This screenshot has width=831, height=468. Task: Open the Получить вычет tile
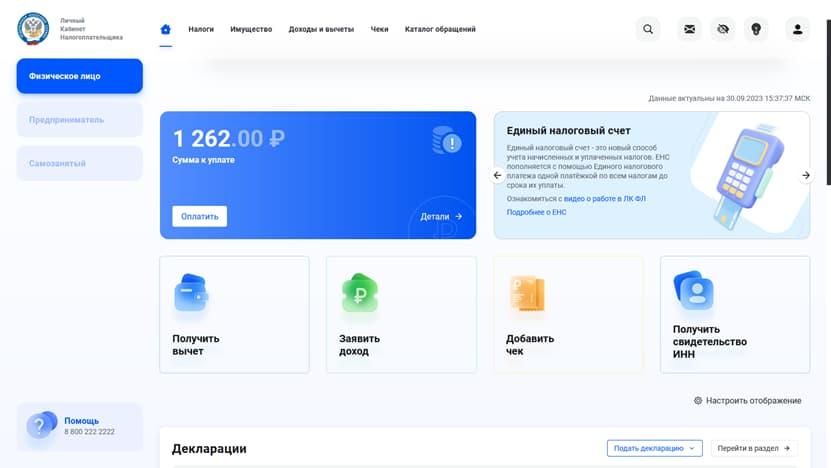coord(234,314)
